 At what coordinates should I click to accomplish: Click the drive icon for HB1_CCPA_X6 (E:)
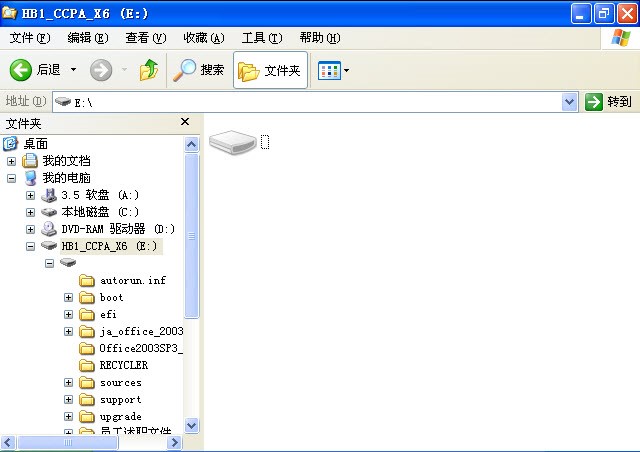coord(49,246)
